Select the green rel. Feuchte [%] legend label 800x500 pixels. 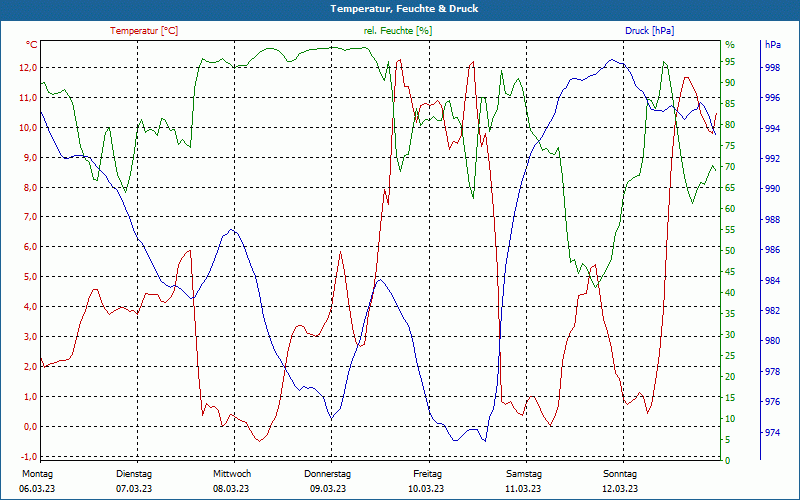(x=398, y=31)
